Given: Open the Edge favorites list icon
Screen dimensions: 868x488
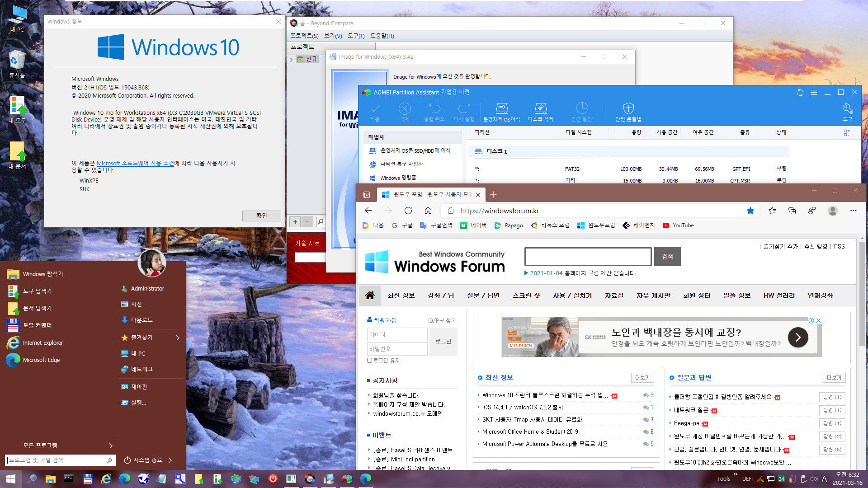Looking at the screenshot, I should point(772,211).
